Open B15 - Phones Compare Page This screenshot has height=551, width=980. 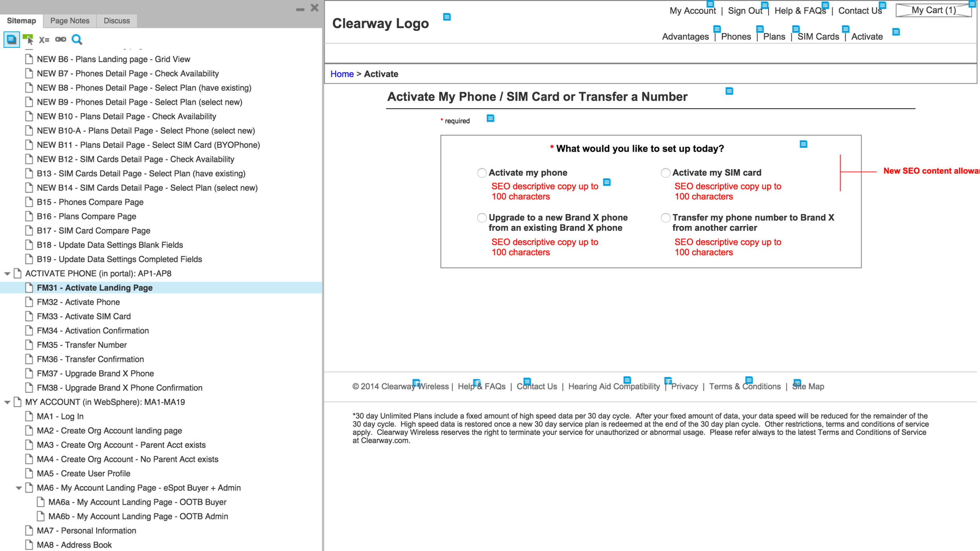click(x=90, y=202)
